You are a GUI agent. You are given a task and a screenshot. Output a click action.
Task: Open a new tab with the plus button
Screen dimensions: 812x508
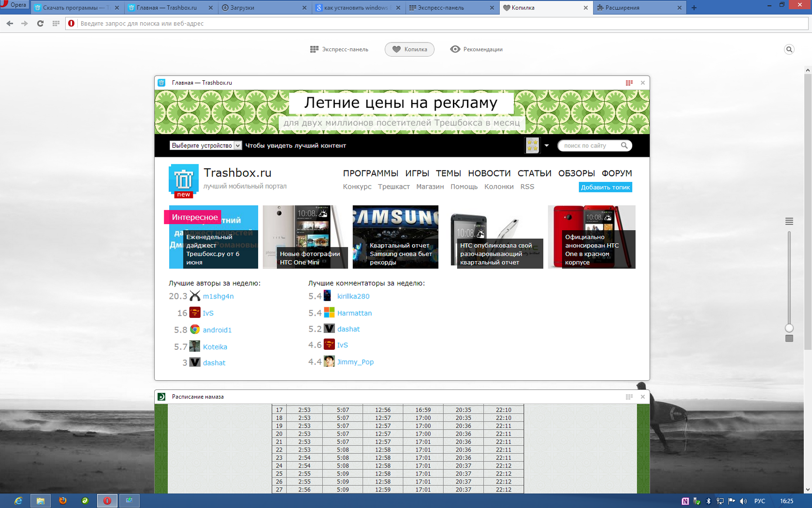click(694, 8)
